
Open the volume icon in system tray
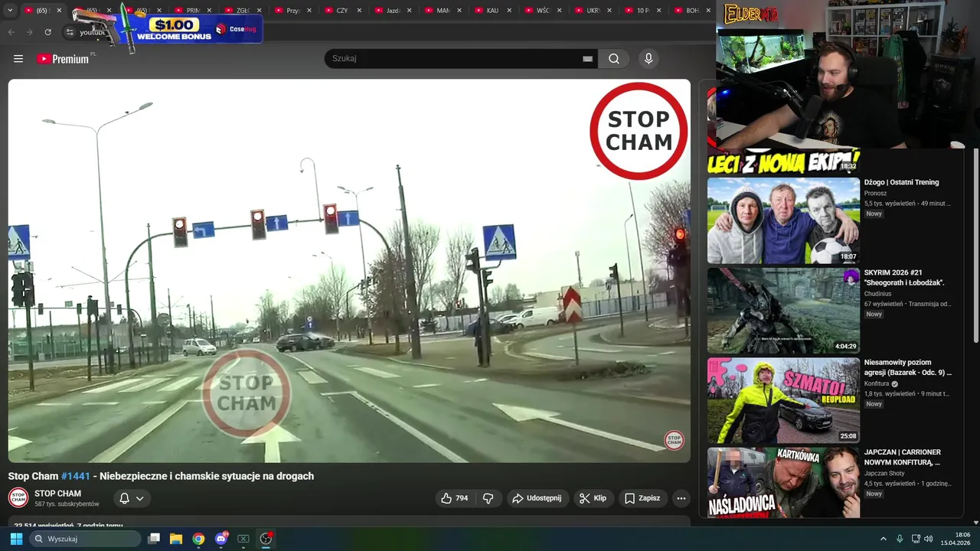coord(929,539)
